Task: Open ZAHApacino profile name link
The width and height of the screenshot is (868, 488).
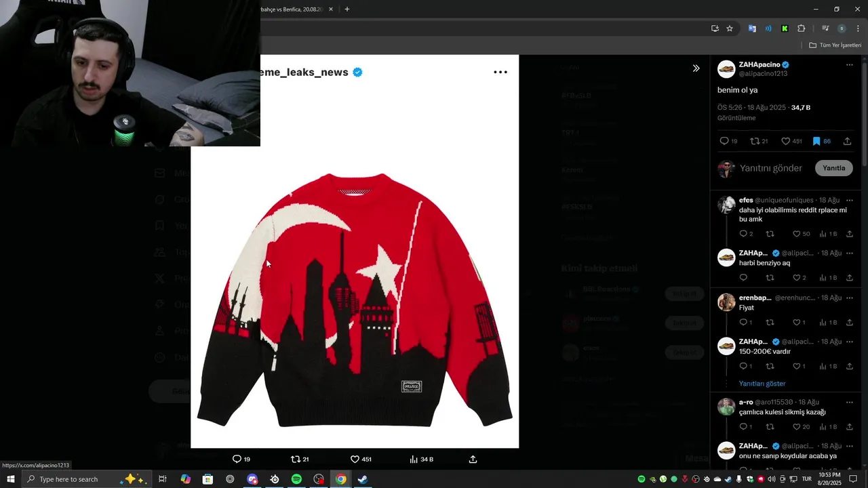Action: click(759, 64)
